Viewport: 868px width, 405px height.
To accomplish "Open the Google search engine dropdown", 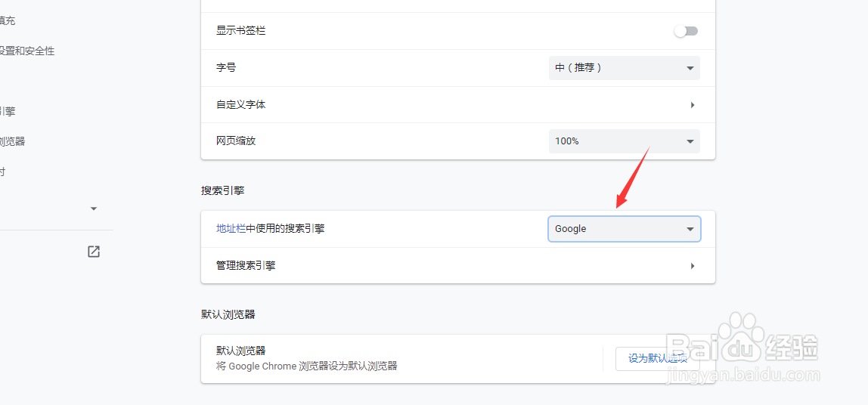I will 625,229.
